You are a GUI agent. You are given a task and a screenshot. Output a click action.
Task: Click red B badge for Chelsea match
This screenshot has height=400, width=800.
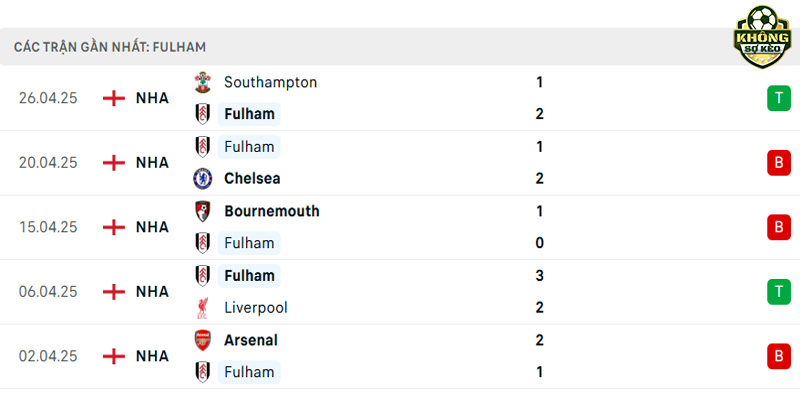pyautogui.click(x=779, y=163)
